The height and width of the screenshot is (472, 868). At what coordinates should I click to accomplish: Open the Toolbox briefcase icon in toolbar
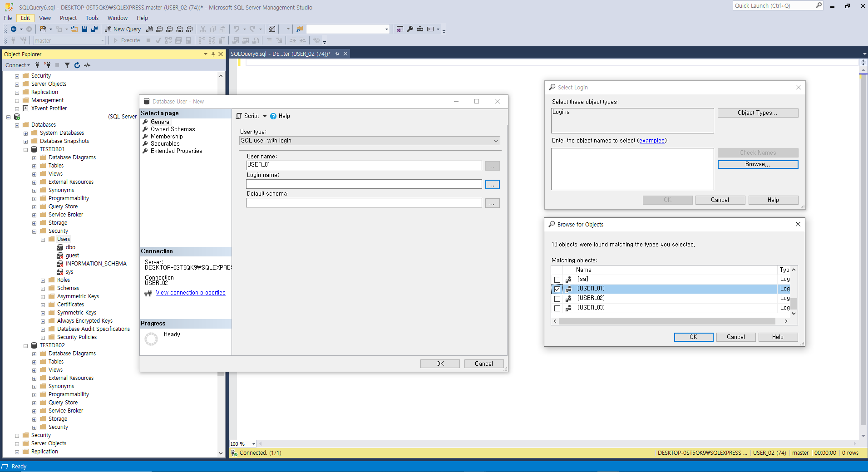[420, 29]
